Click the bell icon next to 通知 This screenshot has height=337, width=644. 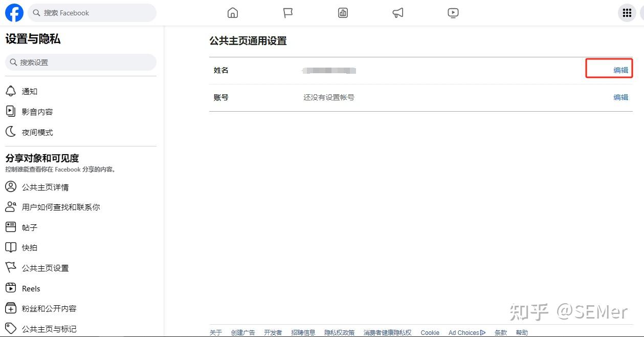tap(11, 91)
